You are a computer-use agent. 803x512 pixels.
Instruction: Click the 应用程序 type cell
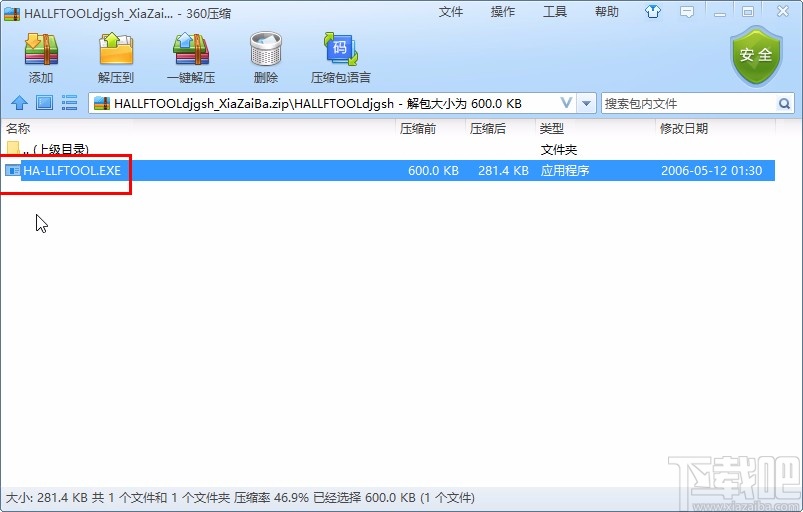click(565, 170)
